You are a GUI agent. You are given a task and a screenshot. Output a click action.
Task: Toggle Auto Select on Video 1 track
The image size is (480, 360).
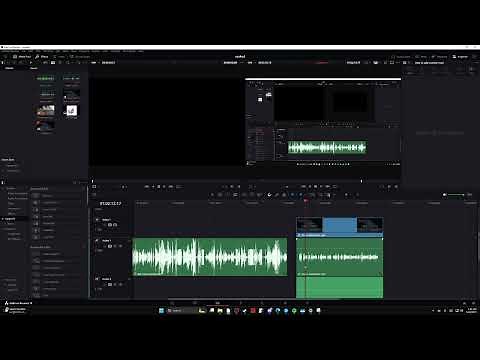[110, 225]
